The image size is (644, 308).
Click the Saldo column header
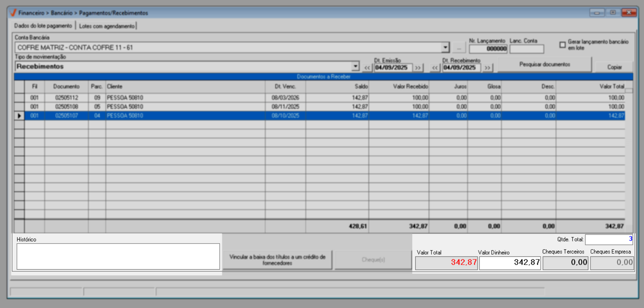click(x=337, y=87)
